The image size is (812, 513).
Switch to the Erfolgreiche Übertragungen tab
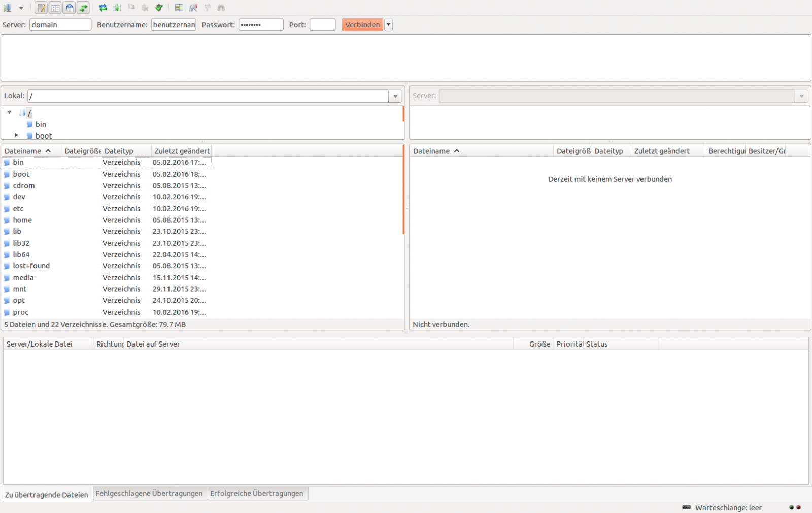click(x=256, y=493)
